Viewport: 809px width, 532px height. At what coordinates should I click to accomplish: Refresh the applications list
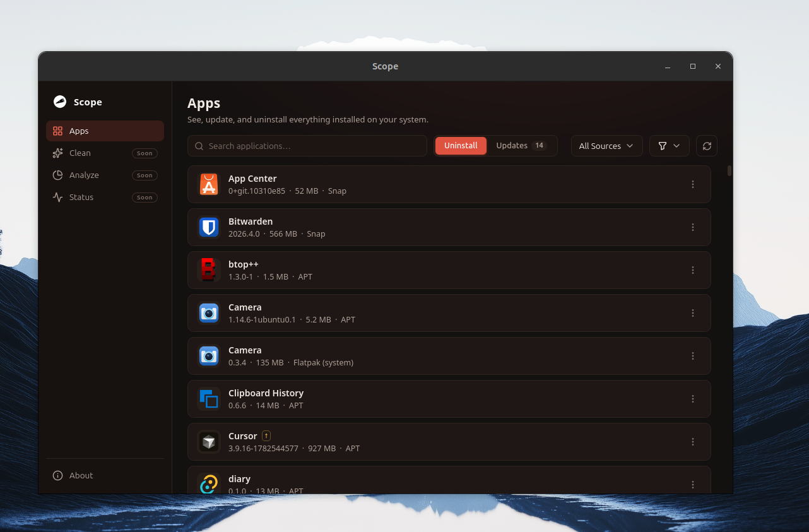pyautogui.click(x=707, y=146)
